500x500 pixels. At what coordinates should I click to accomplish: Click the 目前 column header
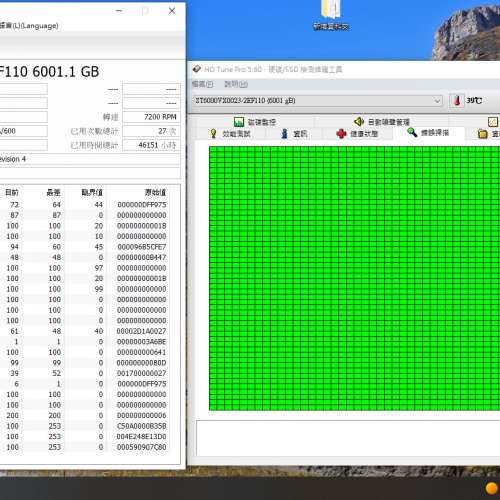point(12,192)
